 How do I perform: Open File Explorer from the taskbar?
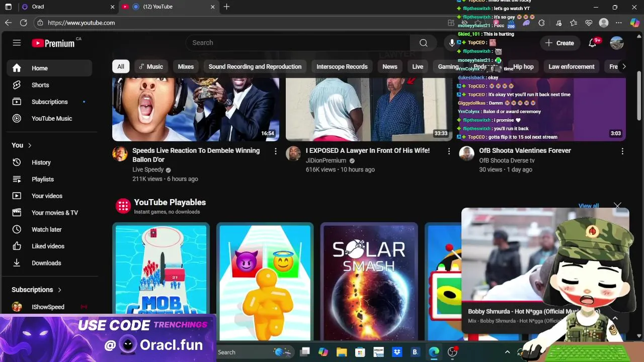tap(342, 352)
